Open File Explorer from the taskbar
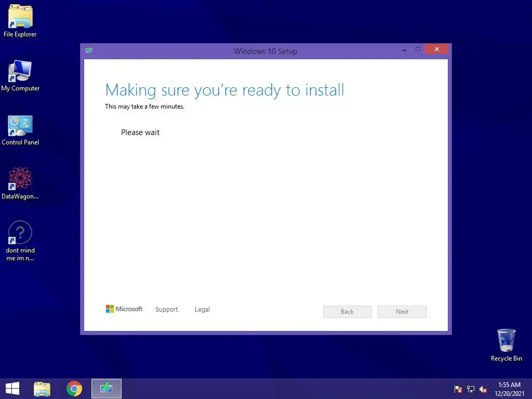 (42, 389)
